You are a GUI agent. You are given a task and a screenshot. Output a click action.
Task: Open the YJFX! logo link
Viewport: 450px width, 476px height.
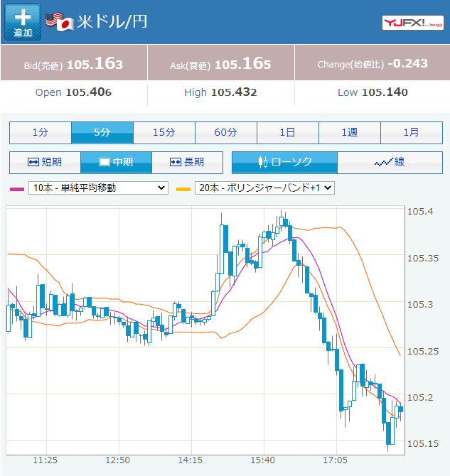pyautogui.click(x=413, y=23)
